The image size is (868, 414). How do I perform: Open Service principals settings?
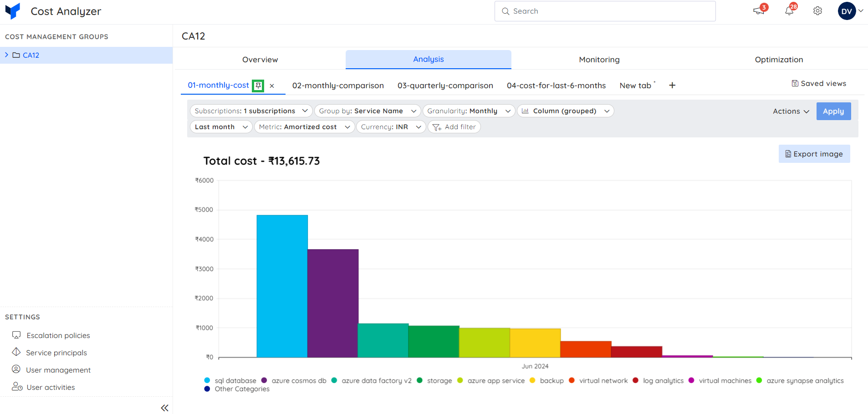tap(49, 353)
